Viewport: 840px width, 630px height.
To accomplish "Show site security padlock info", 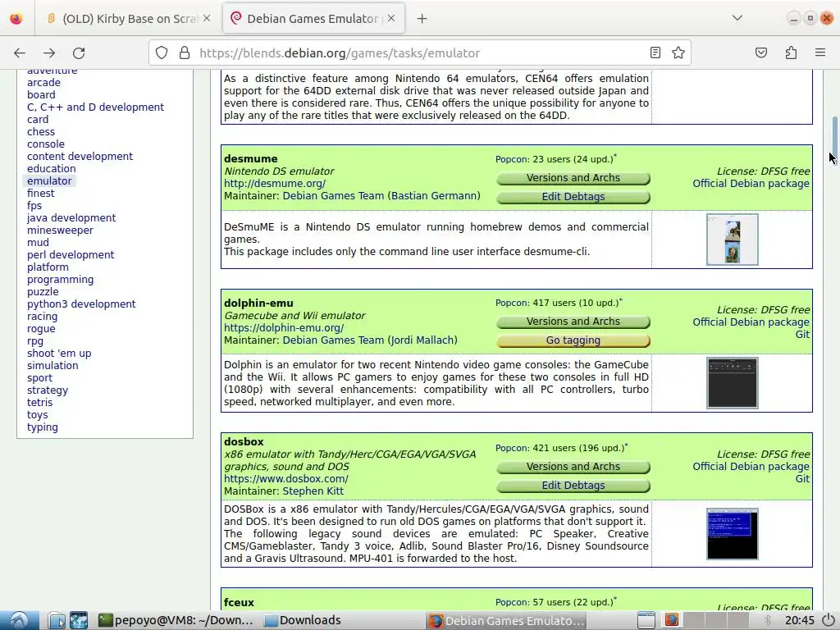I will pyautogui.click(x=185, y=53).
